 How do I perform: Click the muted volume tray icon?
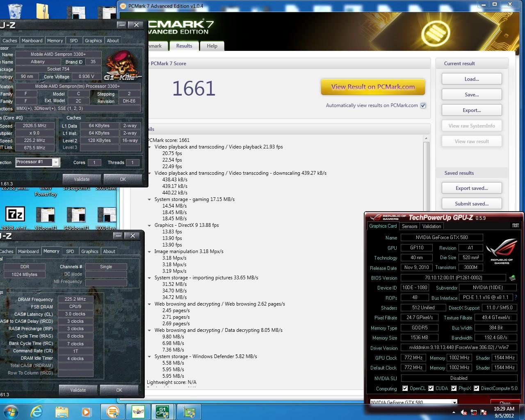click(x=464, y=412)
